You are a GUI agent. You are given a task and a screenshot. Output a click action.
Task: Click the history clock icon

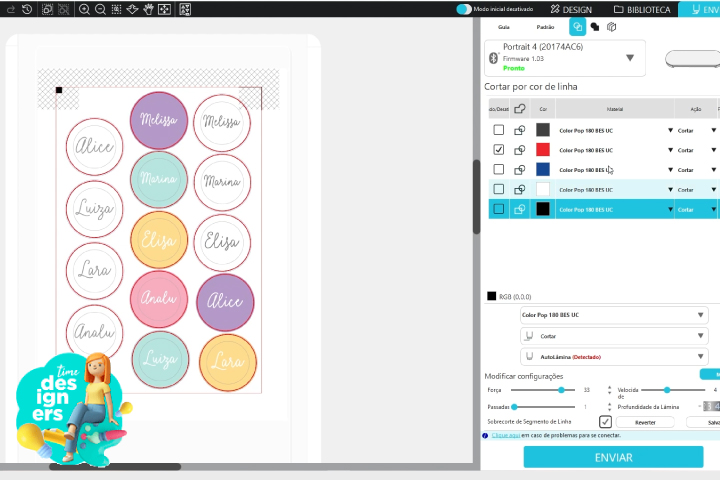click(x=27, y=9)
